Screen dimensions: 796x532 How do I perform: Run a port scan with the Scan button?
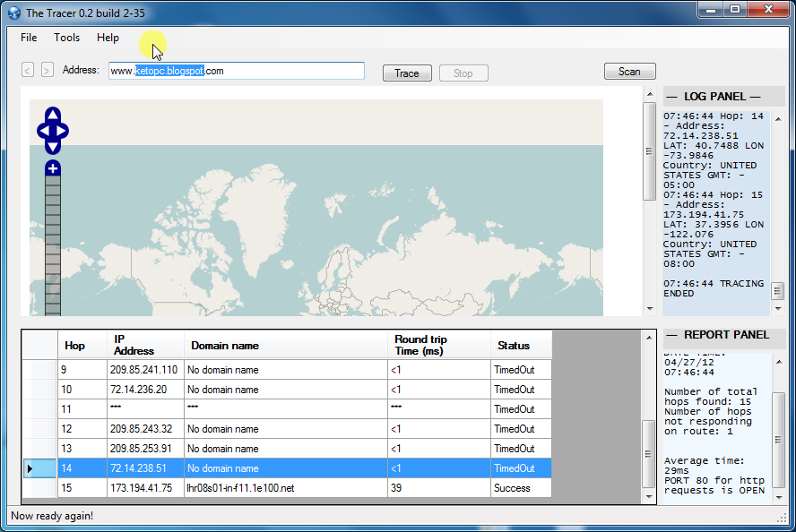pos(629,70)
